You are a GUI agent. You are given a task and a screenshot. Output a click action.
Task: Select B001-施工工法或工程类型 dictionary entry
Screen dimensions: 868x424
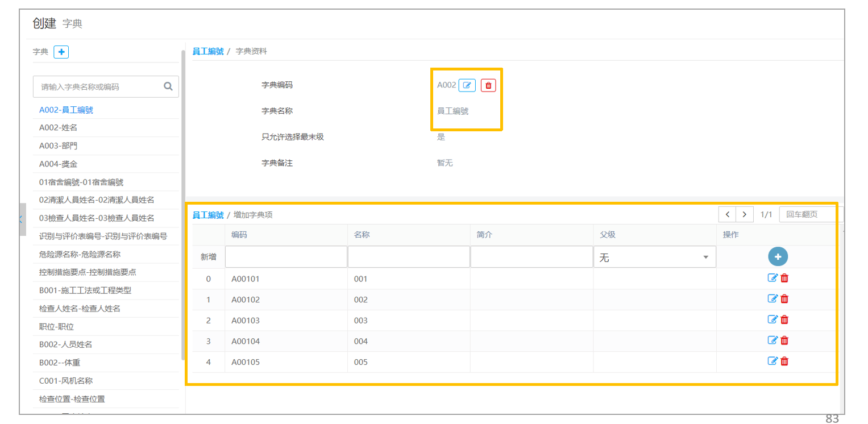85,290
